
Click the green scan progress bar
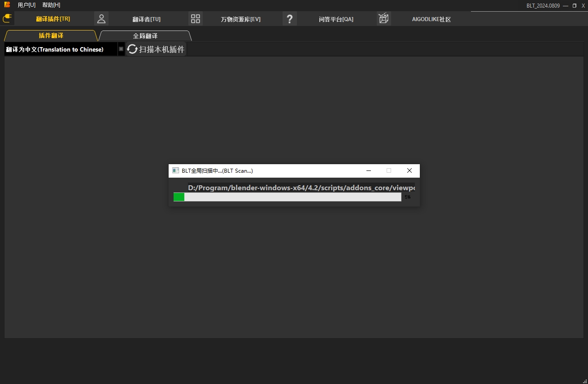coord(287,197)
